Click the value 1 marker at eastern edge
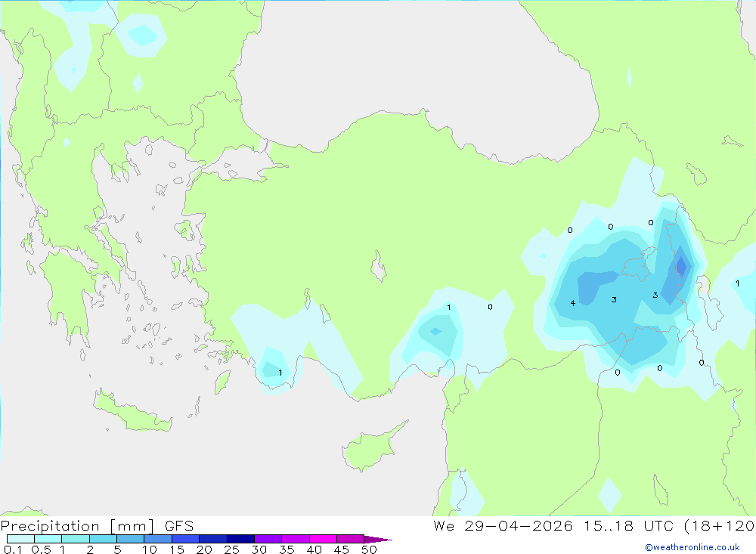The image size is (756, 554). coord(738,283)
